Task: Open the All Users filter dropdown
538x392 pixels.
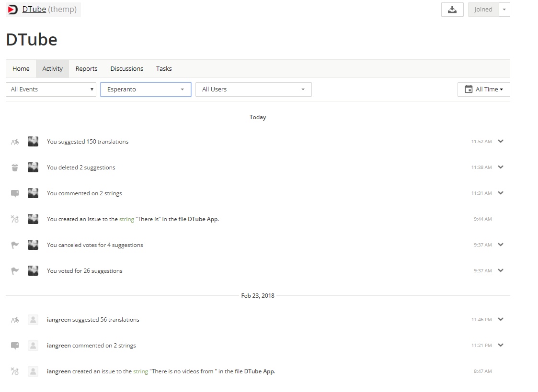Action: (x=253, y=90)
